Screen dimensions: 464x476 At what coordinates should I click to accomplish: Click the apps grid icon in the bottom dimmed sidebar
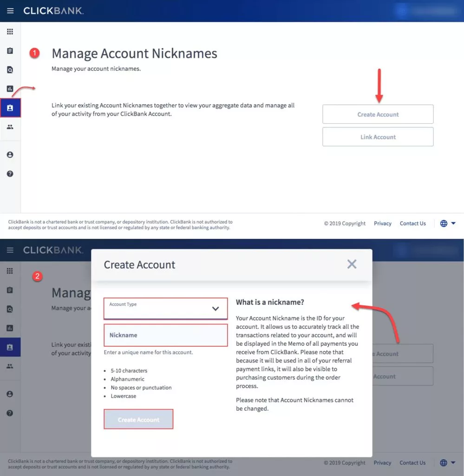(10, 271)
